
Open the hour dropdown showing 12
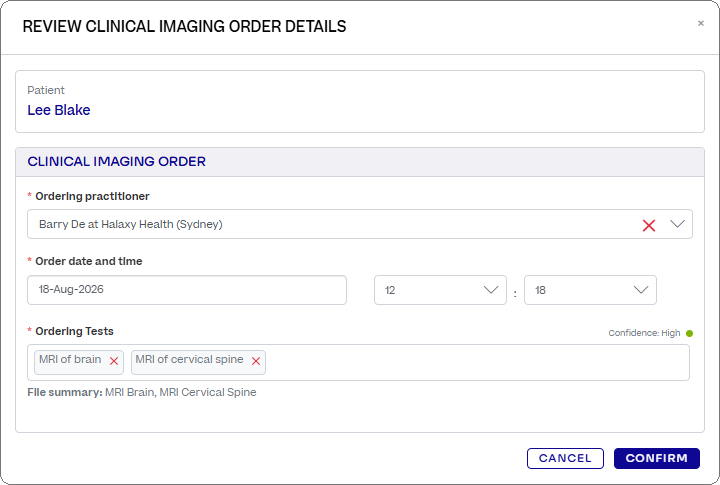point(440,290)
